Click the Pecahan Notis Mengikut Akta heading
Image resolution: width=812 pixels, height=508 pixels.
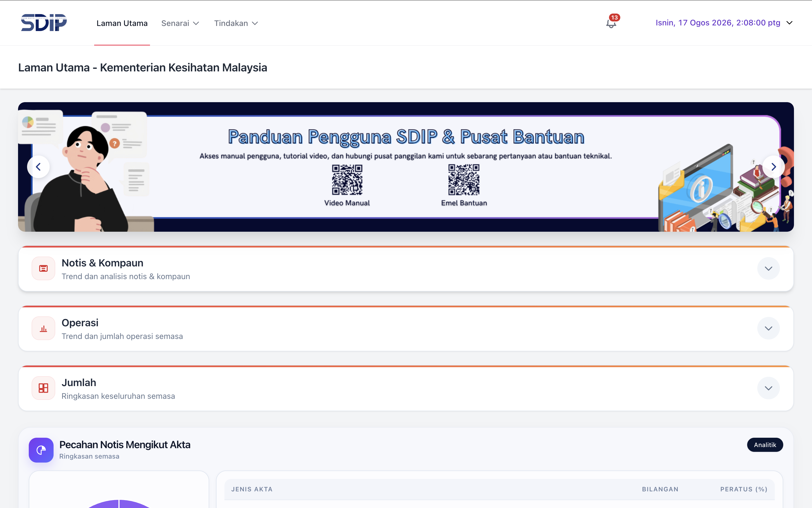tap(125, 444)
